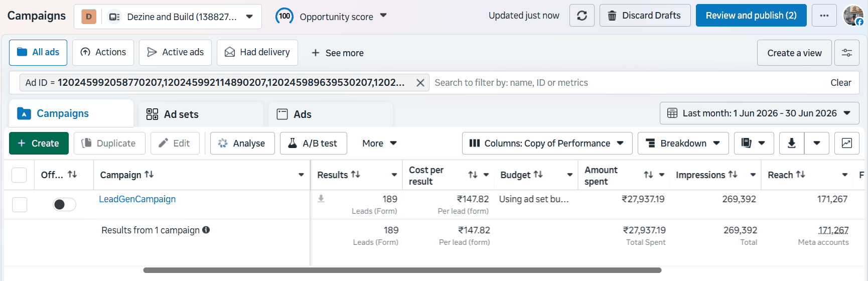Remove the Ad ID filter chip
Image resolution: width=868 pixels, height=281 pixels.
tap(420, 83)
